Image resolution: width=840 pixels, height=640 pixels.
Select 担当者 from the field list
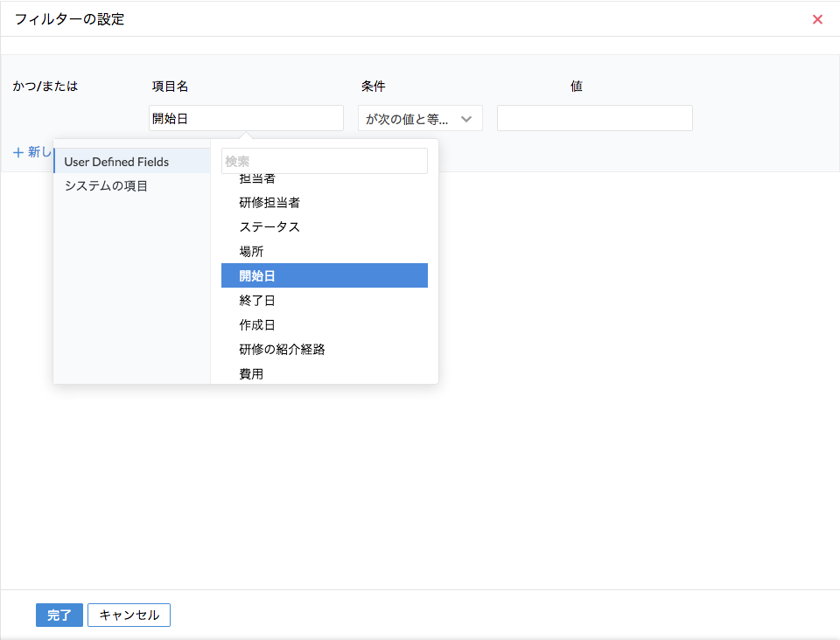257,179
